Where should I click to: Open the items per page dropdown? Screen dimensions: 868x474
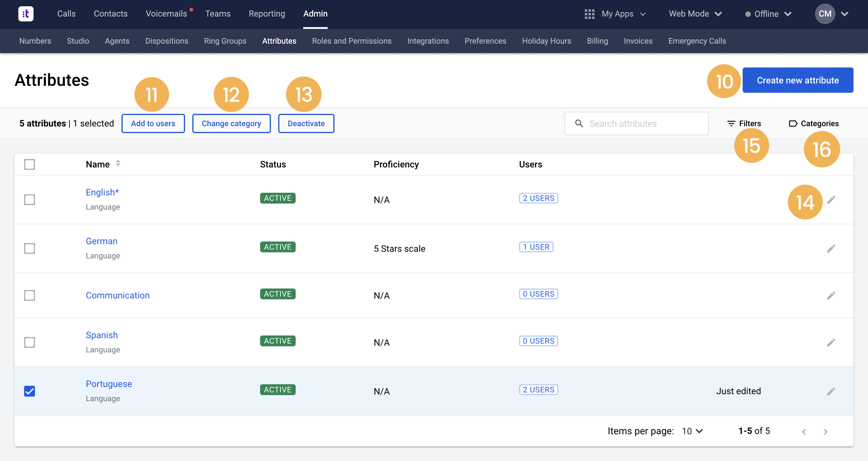click(693, 431)
